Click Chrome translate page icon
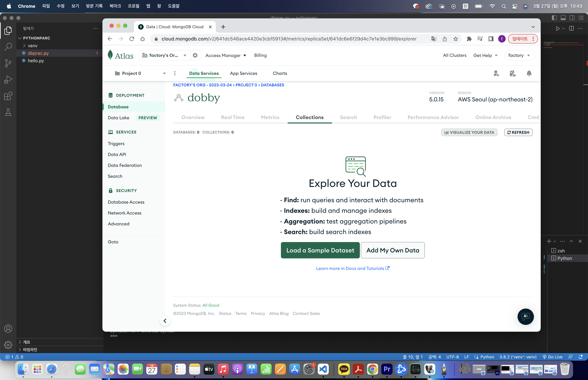The width and height of the screenshot is (588, 380). 434,39
